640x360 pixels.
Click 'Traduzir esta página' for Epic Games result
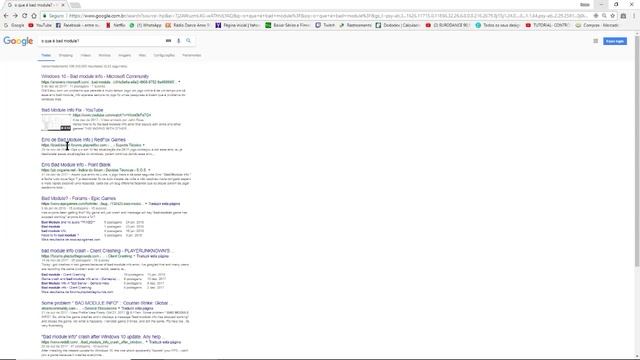(164, 204)
